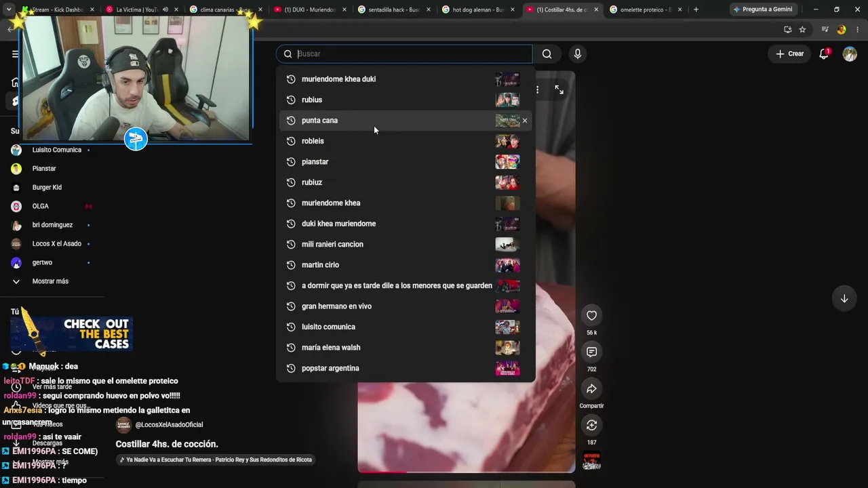Open the short's three-dot options menu
The width and height of the screenshot is (868, 488).
tap(538, 89)
